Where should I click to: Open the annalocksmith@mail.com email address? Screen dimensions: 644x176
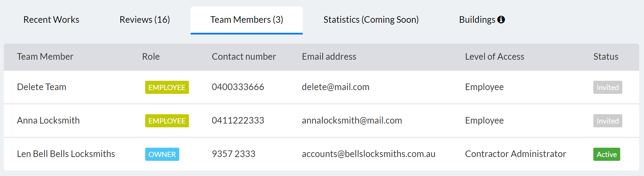pos(352,120)
